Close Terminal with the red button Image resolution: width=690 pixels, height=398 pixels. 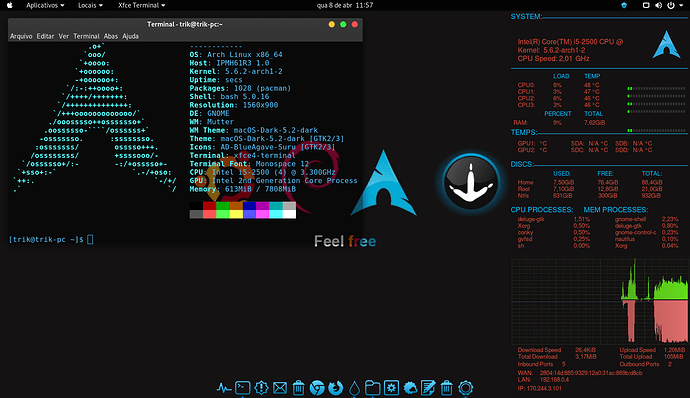point(355,24)
